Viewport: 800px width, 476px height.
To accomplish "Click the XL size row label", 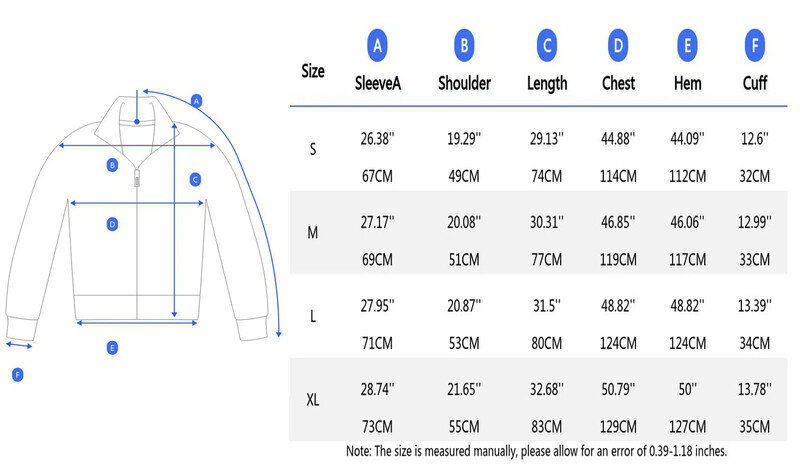I will (313, 401).
